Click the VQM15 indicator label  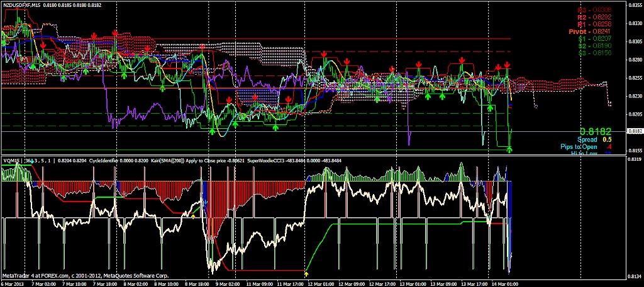11,161
